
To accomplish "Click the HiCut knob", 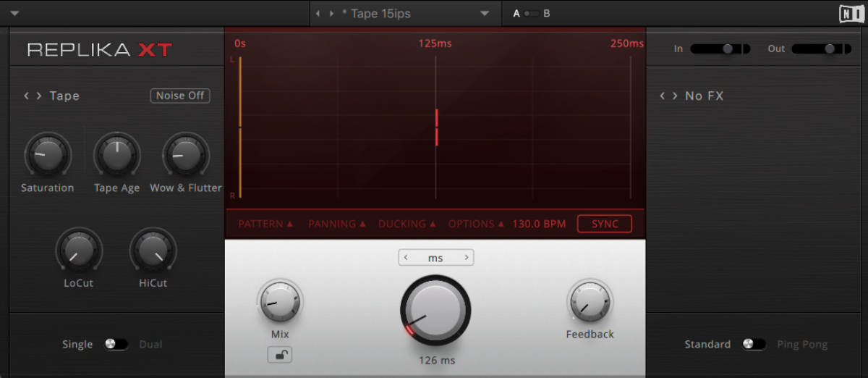I will [x=153, y=250].
